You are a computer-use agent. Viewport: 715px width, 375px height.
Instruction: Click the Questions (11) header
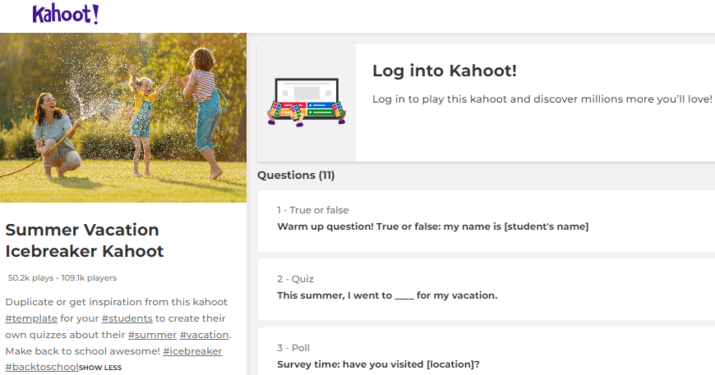296,175
